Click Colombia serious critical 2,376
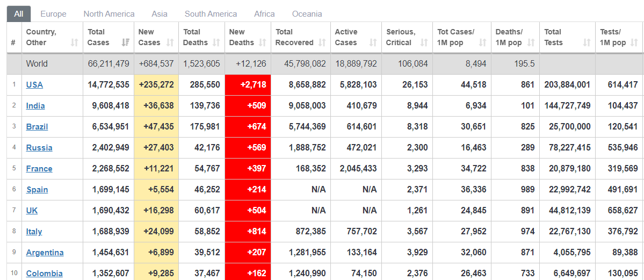Image resolution: width=644 pixels, height=280 pixels. tap(417, 274)
